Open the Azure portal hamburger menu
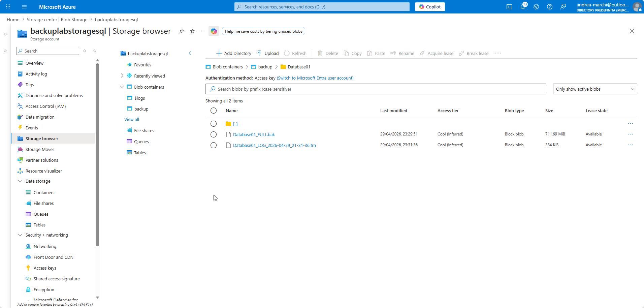Screen dimensions: 644x308 tap(24, 7)
